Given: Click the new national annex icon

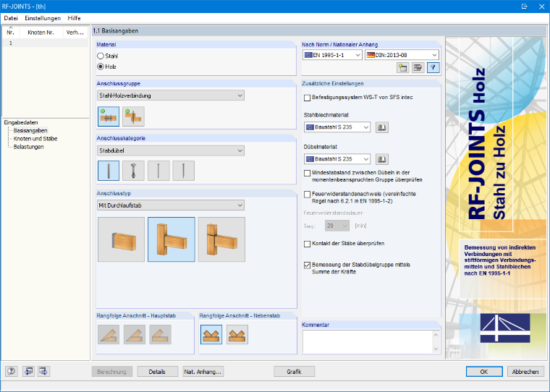Looking at the screenshot, I should 402,68.
